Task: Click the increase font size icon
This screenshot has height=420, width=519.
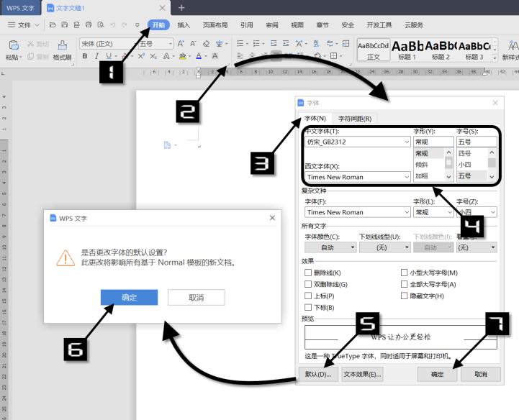Action: click(181, 44)
